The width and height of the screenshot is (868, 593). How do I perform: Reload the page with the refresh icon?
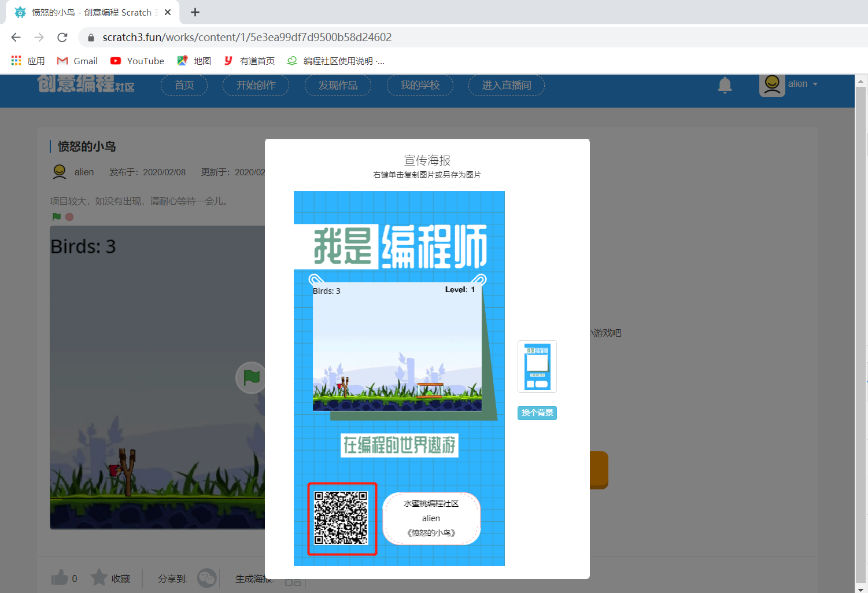62,37
